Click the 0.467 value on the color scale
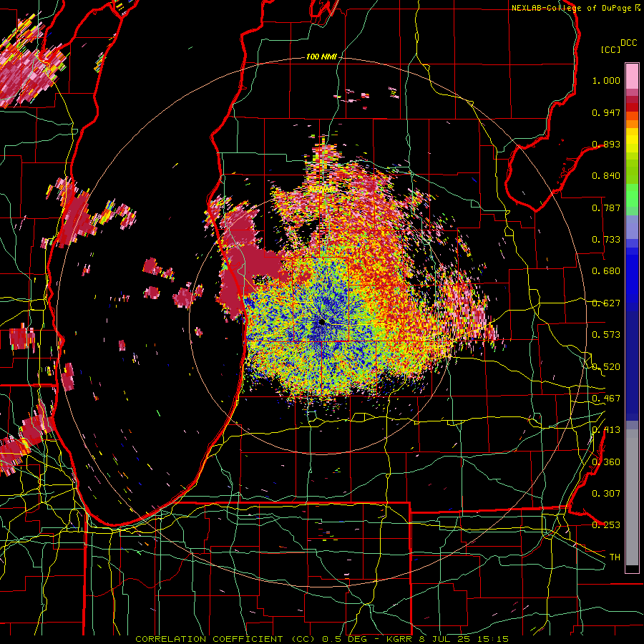The height and width of the screenshot is (644, 644). 606,399
